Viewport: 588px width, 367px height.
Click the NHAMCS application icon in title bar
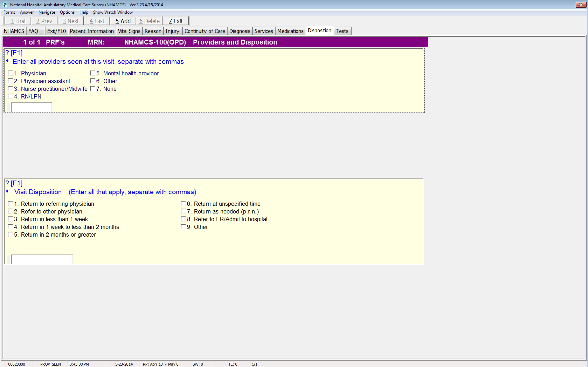(5, 5)
